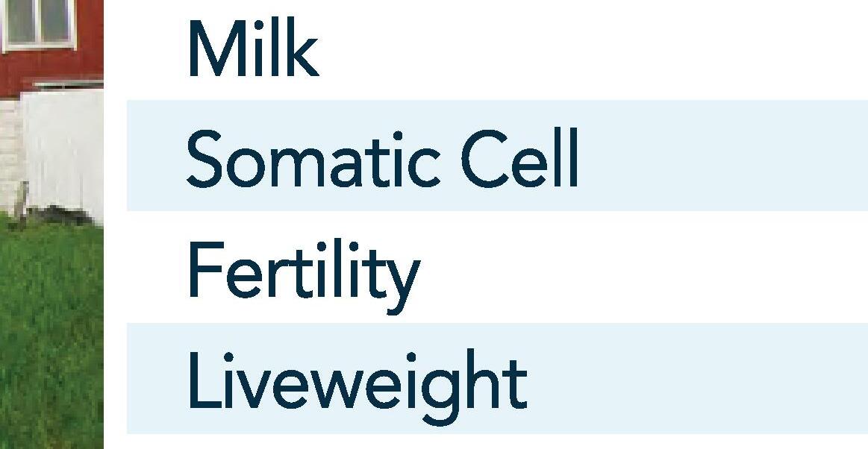This screenshot has height=449, width=868.
Task: Click the letter F in Fertility
Action: tap(200, 270)
